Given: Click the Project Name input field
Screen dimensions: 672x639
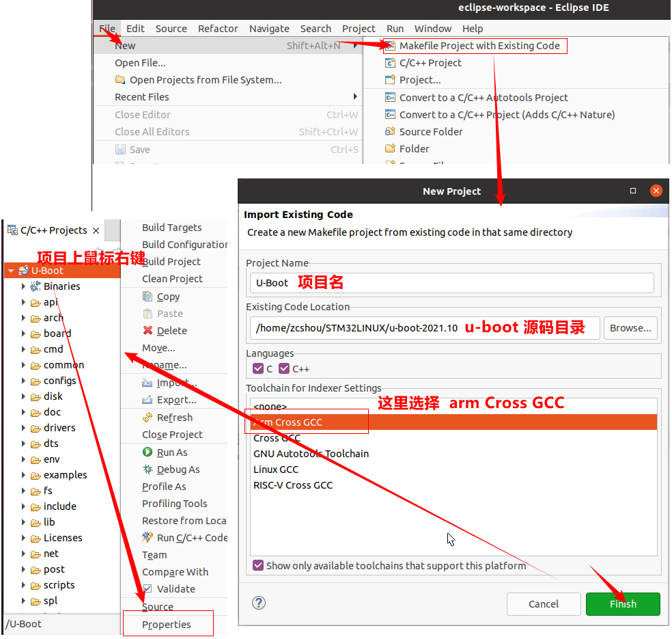Looking at the screenshot, I should [x=451, y=283].
